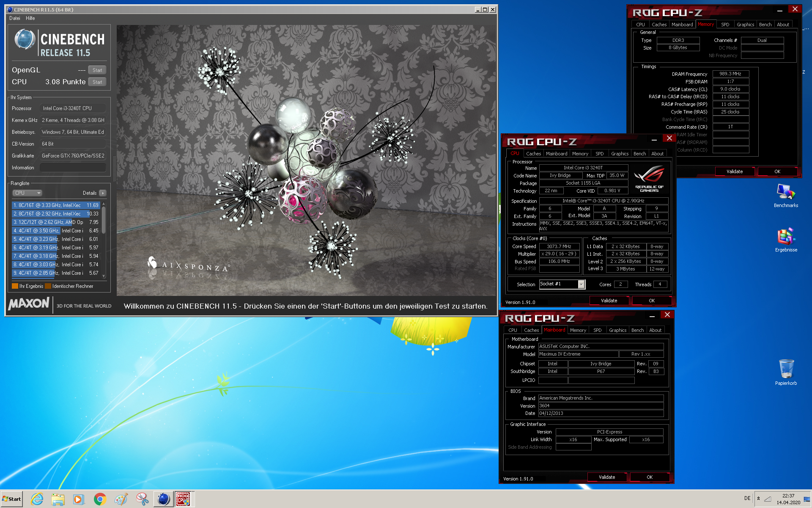Click the Windows Start button

point(11,499)
